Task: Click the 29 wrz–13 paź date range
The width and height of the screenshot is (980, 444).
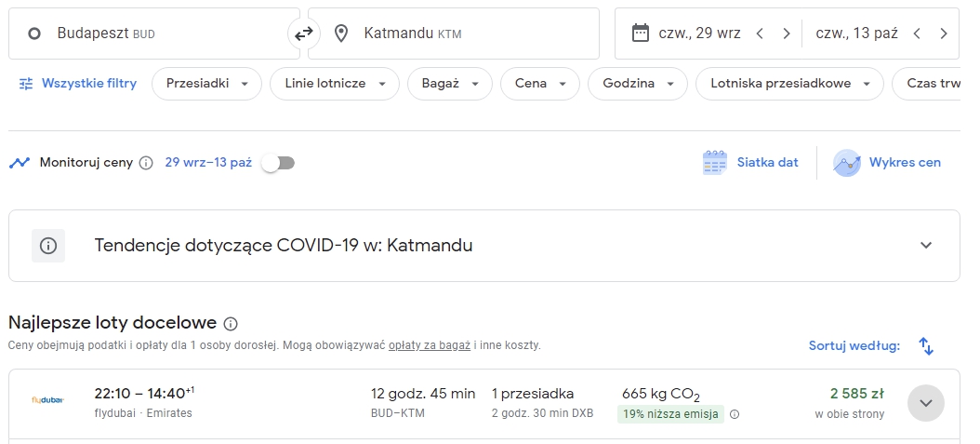Action: [208, 163]
